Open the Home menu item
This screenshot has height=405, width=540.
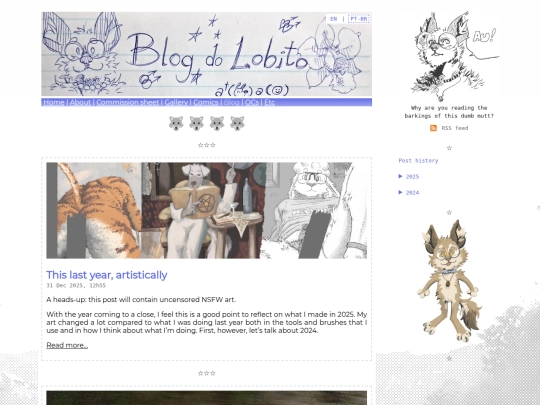click(x=54, y=102)
